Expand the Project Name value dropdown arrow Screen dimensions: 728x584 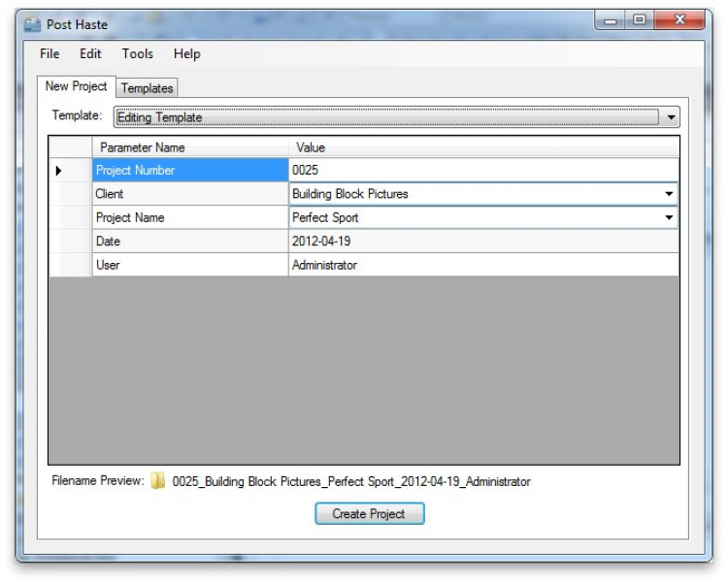tap(669, 217)
